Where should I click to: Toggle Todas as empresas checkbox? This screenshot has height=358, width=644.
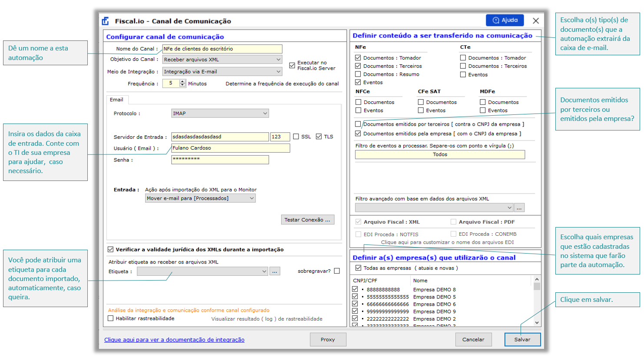coord(358,268)
